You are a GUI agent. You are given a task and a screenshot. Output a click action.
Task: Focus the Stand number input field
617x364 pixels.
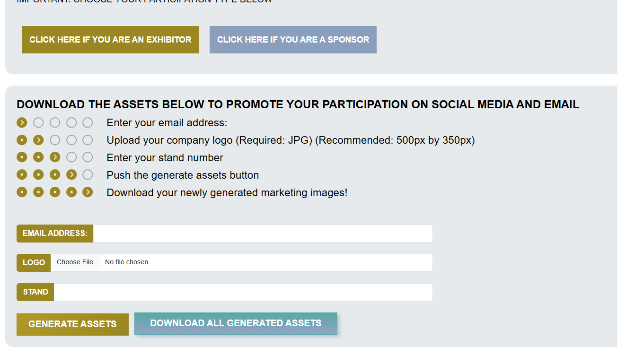(x=243, y=292)
